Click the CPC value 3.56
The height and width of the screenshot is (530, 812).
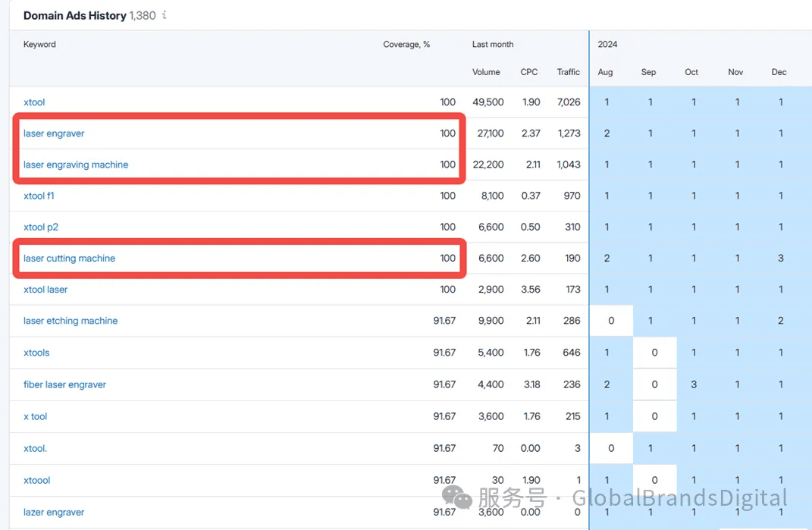[x=530, y=289]
